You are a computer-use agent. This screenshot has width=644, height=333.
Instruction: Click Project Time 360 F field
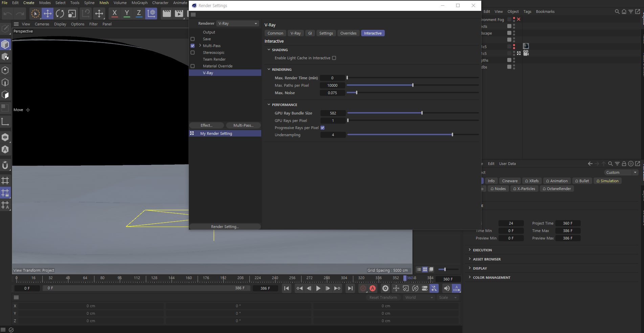(x=568, y=223)
